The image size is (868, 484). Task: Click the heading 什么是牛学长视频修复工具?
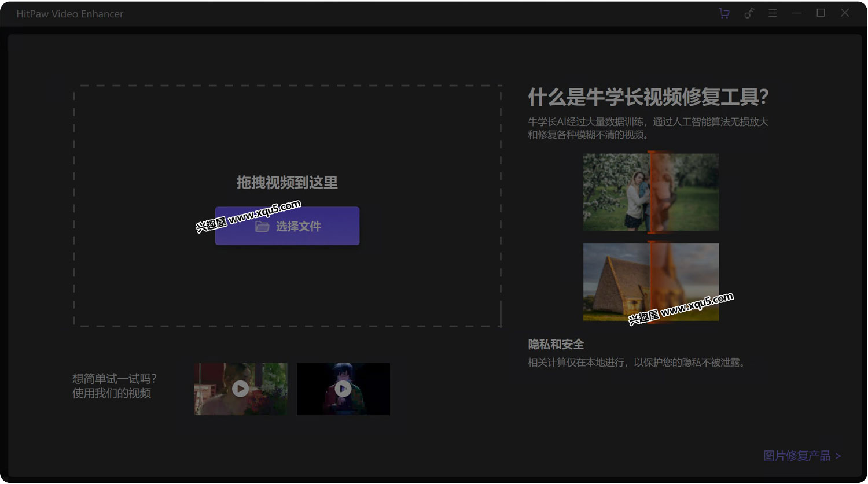(648, 97)
